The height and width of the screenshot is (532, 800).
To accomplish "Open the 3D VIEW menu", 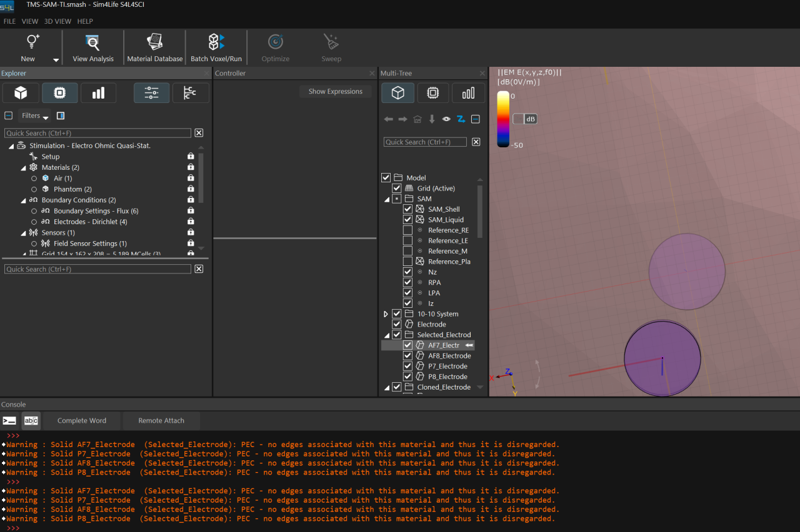I will tap(57, 21).
